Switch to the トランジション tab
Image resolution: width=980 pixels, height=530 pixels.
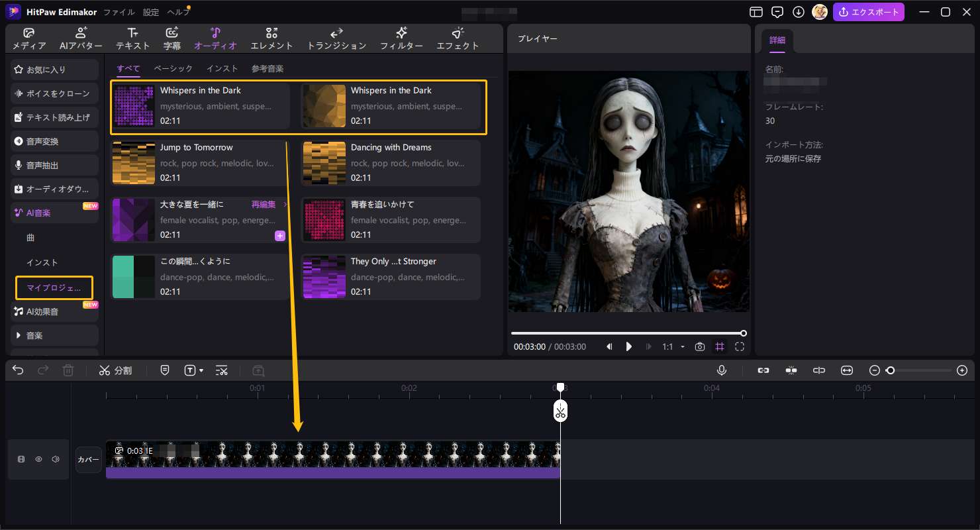tap(336, 38)
